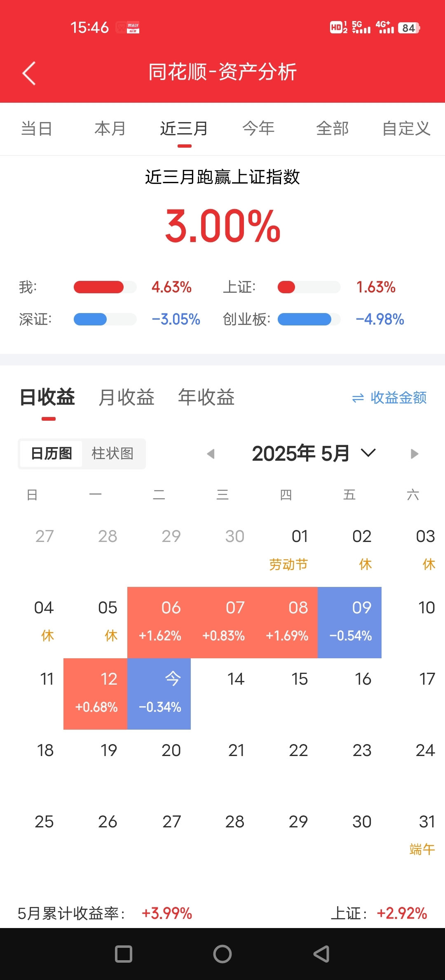The width and height of the screenshot is (445, 980).
Task: Switch to 月收益 tab
Action: click(126, 398)
